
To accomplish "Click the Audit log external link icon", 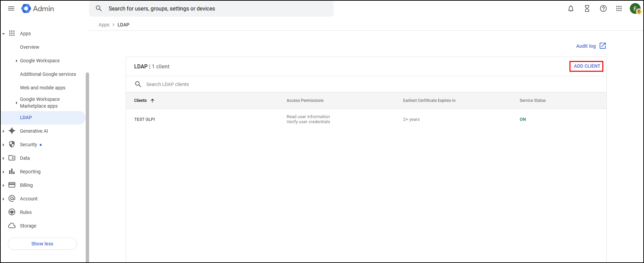I will [x=603, y=46].
